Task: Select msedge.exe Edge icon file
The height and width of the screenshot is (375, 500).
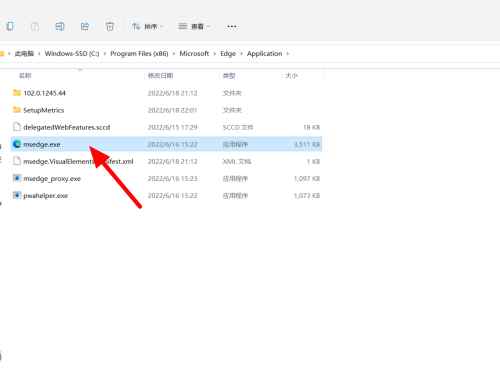Action: pos(166,144)
